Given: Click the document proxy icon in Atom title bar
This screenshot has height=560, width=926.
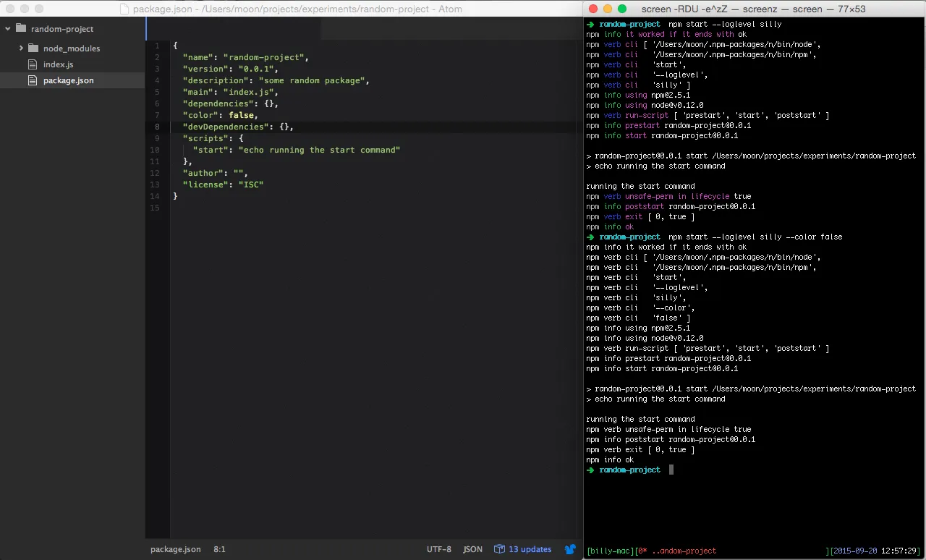Looking at the screenshot, I should [x=124, y=9].
